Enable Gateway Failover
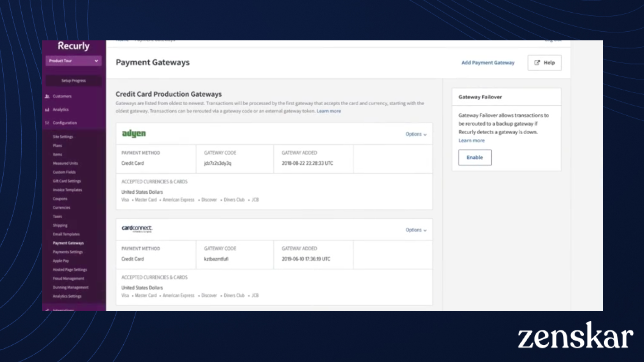 coord(475,157)
